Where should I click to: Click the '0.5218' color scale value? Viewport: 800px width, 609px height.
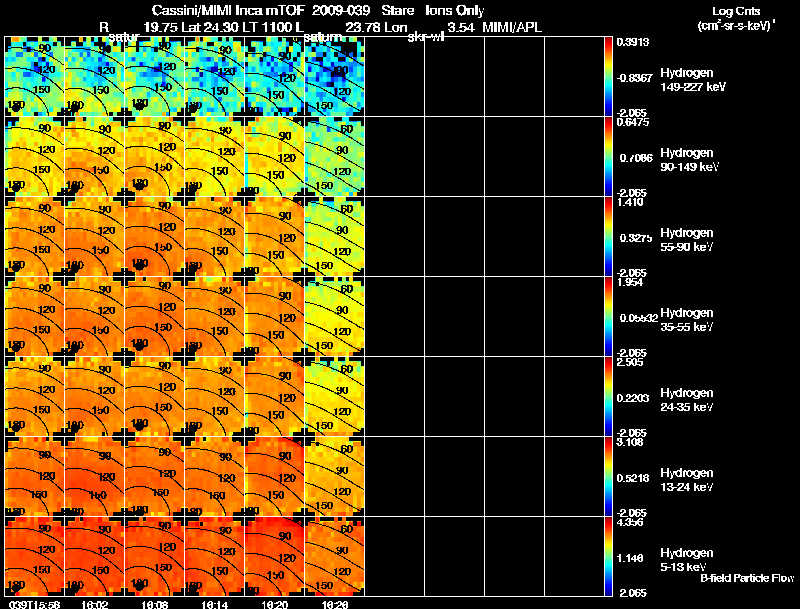[x=633, y=478]
